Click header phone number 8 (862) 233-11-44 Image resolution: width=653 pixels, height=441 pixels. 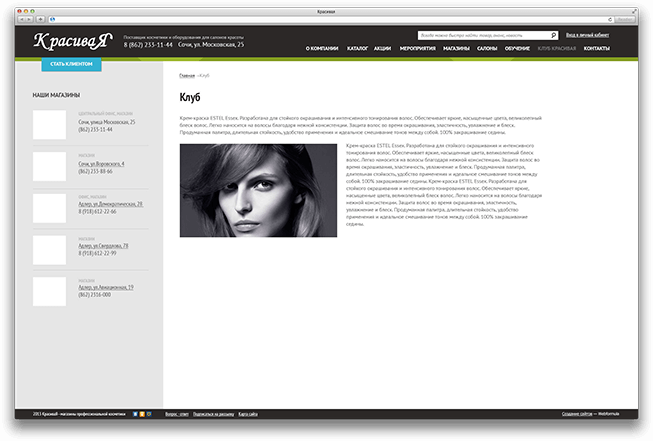click(x=148, y=45)
